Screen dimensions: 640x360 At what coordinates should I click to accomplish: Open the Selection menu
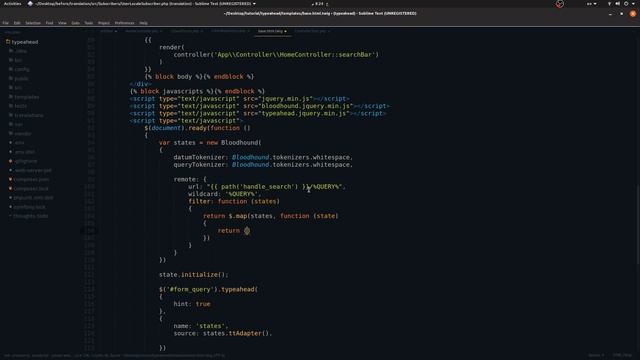33,23
